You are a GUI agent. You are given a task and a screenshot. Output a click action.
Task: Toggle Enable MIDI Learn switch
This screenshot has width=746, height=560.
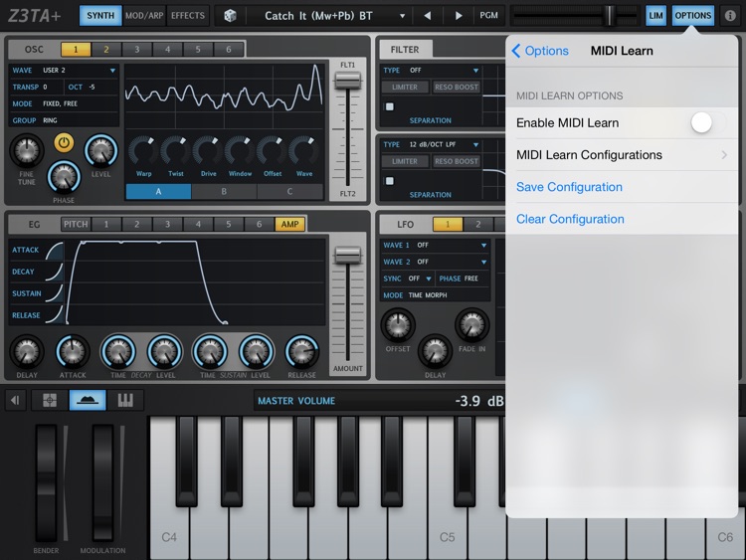707,122
